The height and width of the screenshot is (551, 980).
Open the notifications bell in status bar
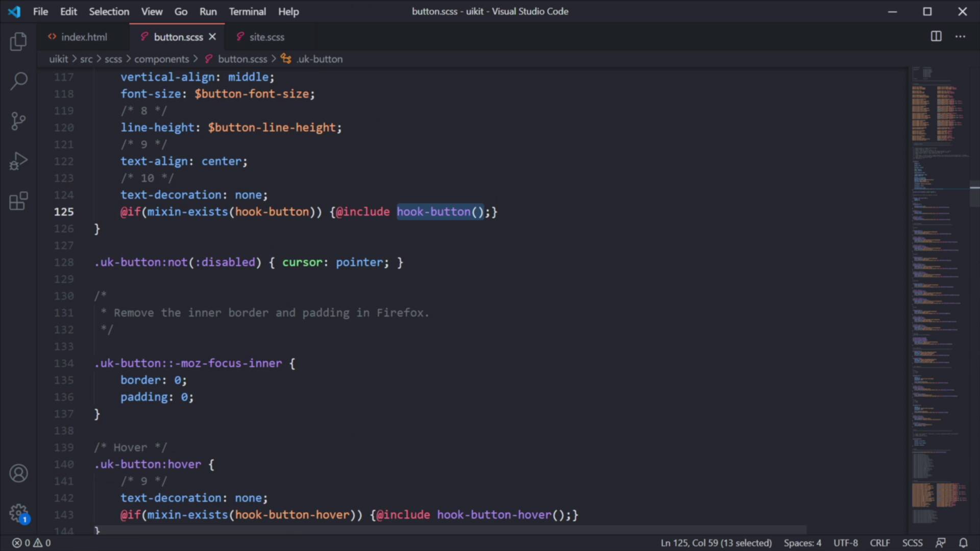click(963, 543)
